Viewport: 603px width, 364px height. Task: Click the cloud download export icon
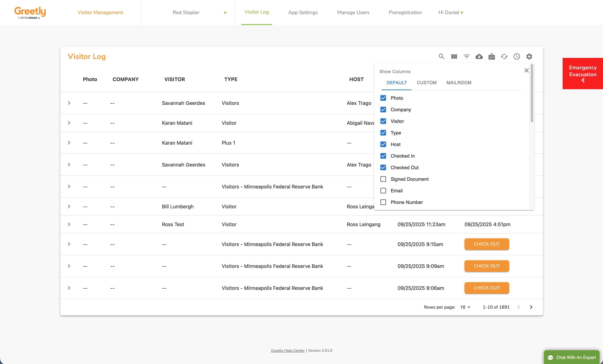point(479,56)
